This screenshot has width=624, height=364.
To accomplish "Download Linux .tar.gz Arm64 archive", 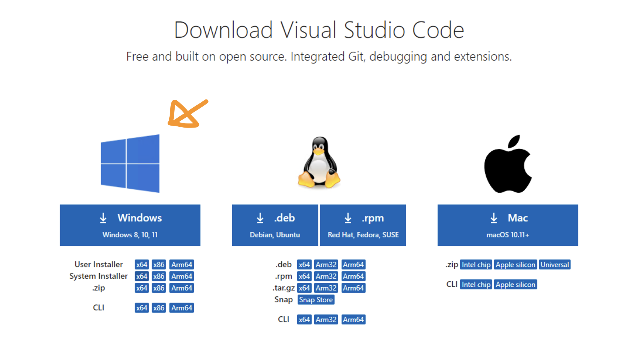I will point(353,288).
